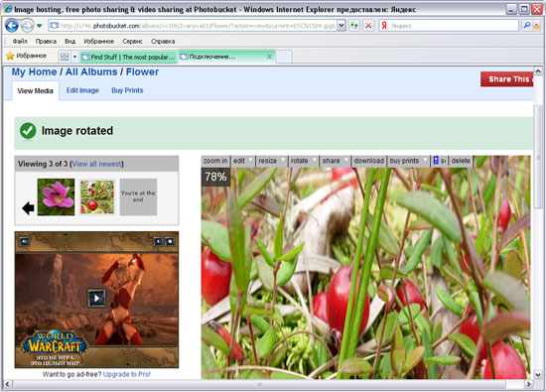Open the Избранное menu in menu bar
Viewport: 546px width, 392px height.
point(99,41)
